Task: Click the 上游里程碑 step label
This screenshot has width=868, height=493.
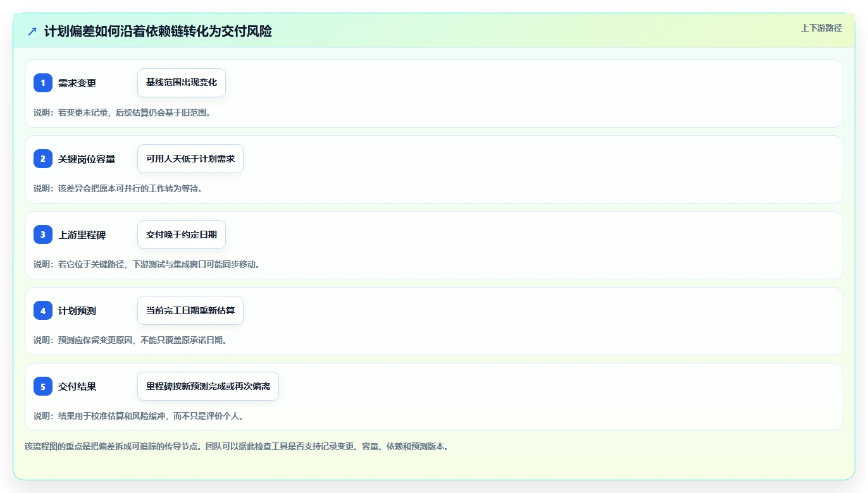Action: coord(82,234)
